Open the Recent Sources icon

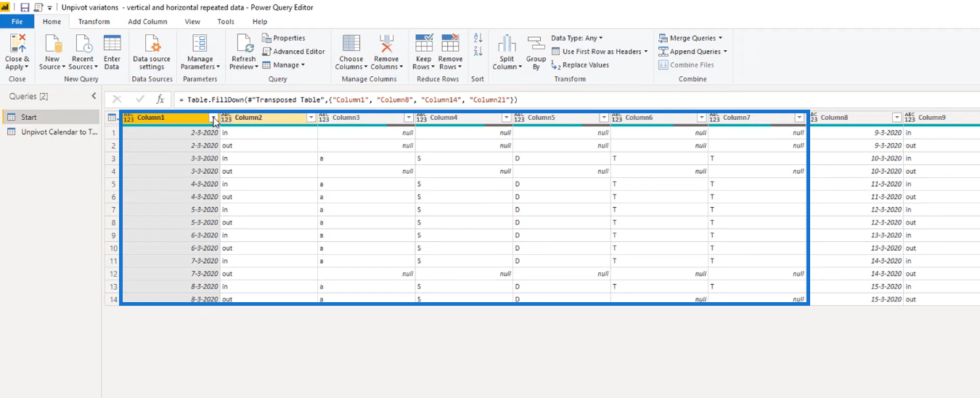pyautogui.click(x=83, y=43)
